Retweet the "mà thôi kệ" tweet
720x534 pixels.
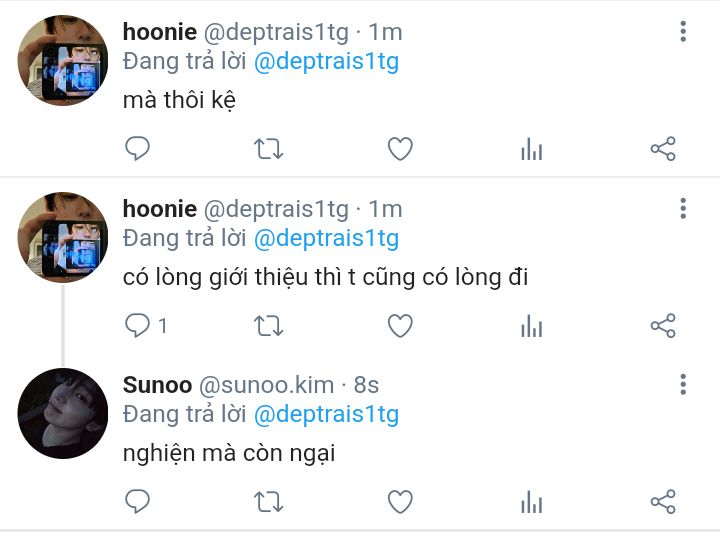click(269, 149)
